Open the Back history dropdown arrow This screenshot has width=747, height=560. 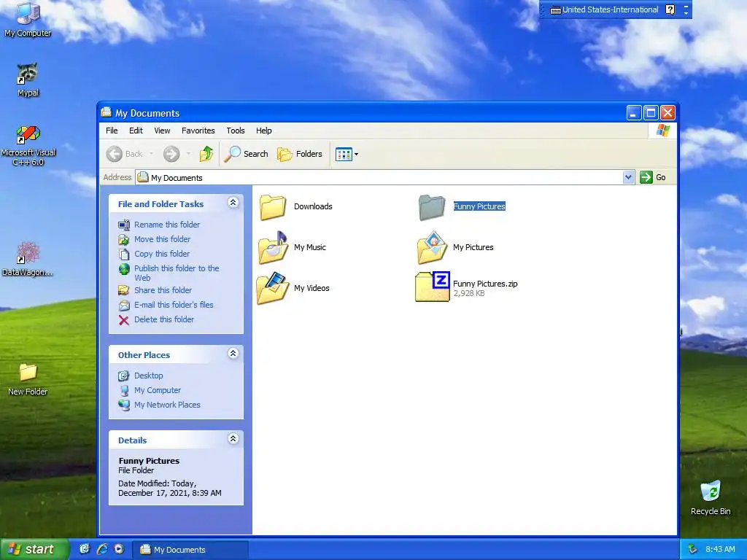(152, 154)
